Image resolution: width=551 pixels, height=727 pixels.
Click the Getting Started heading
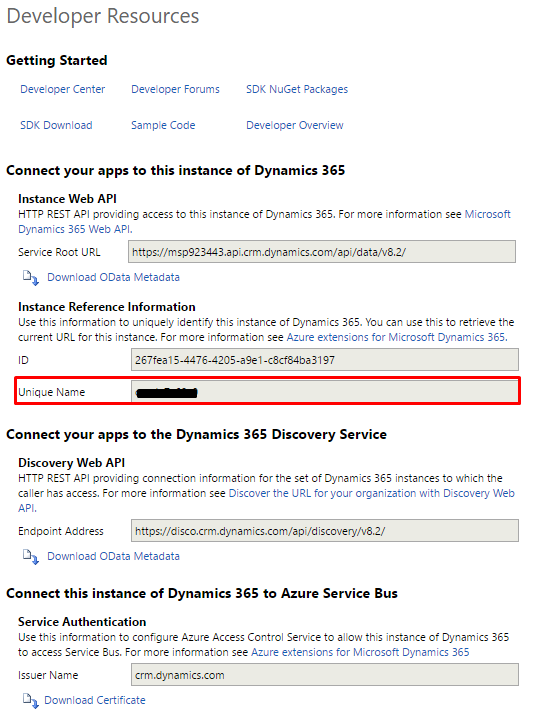coord(57,60)
